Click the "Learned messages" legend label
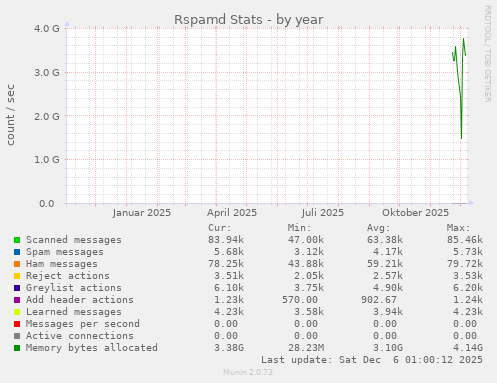The width and height of the screenshot is (497, 383). click(x=74, y=312)
